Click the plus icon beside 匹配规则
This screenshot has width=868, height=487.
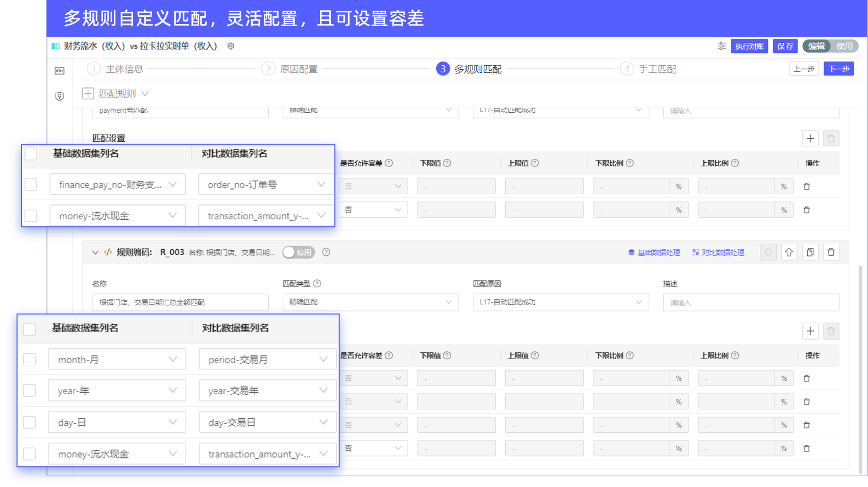pyautogui.click(x=88, y=94)
